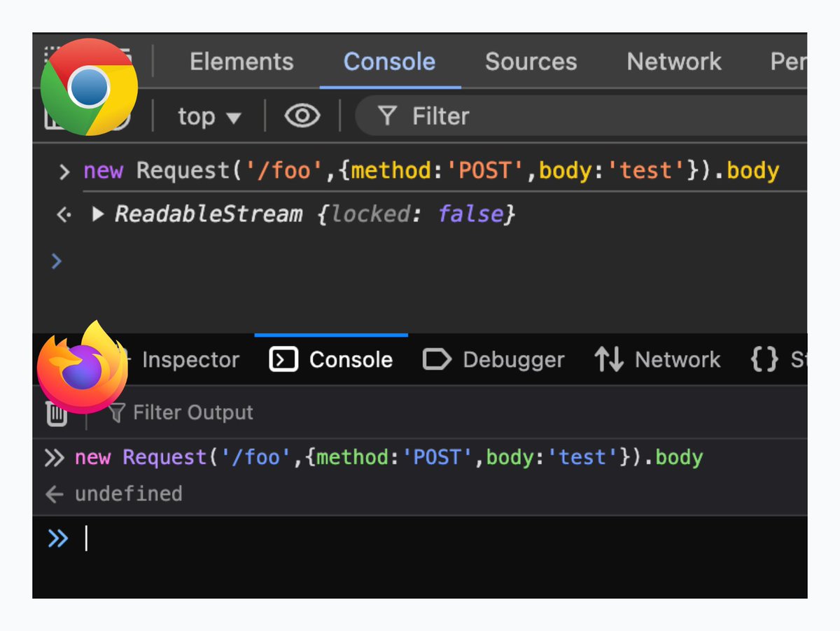Open the Elements tab in Chrome DevTools

click(x=241, y=62)
